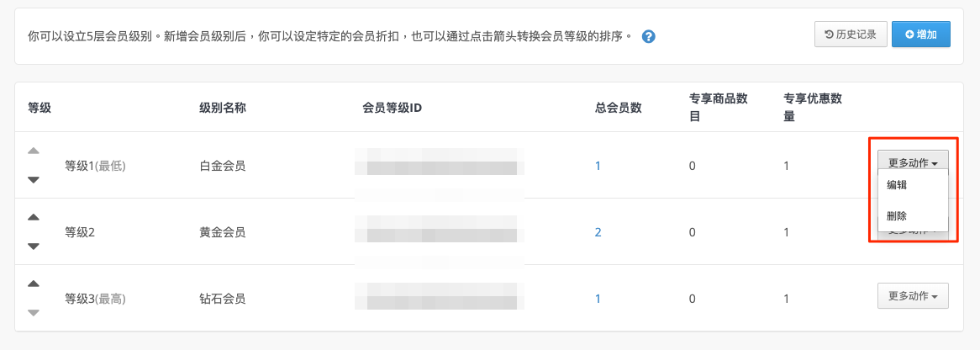Move 等级3 up with its up arrow

pos(34,284)
